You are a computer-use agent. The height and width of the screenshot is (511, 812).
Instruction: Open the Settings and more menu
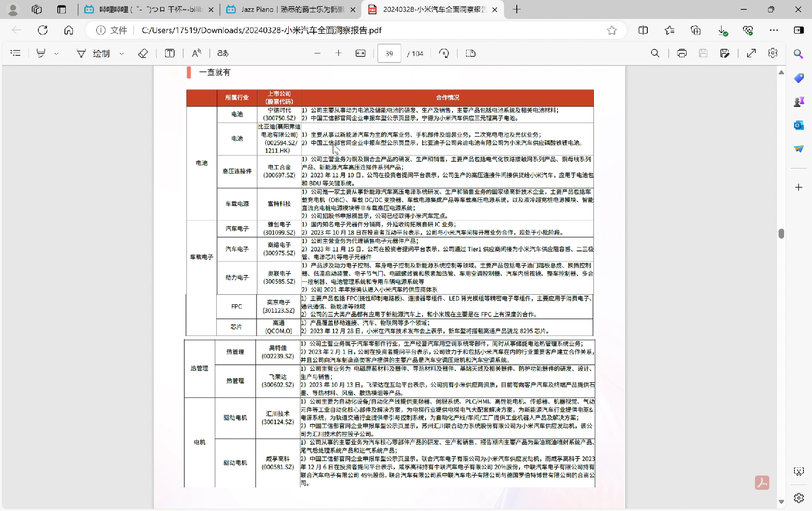coord(774,30)
